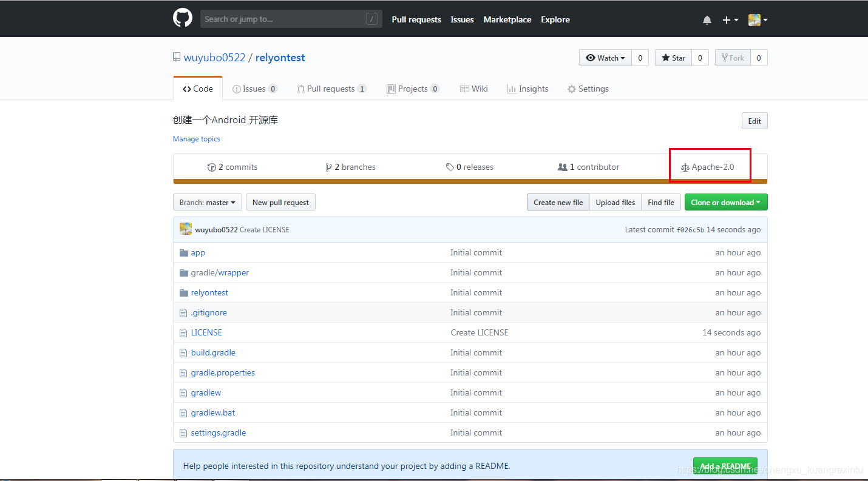
Task: Switch to the Projects tab
Action: [413, 89]
